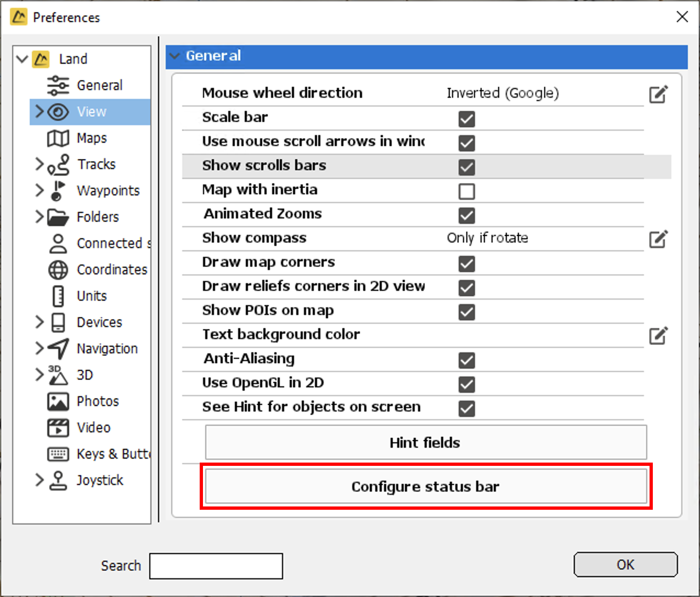
Task: Uncheck the Scale bar checkbox
Action: (467, 119)
